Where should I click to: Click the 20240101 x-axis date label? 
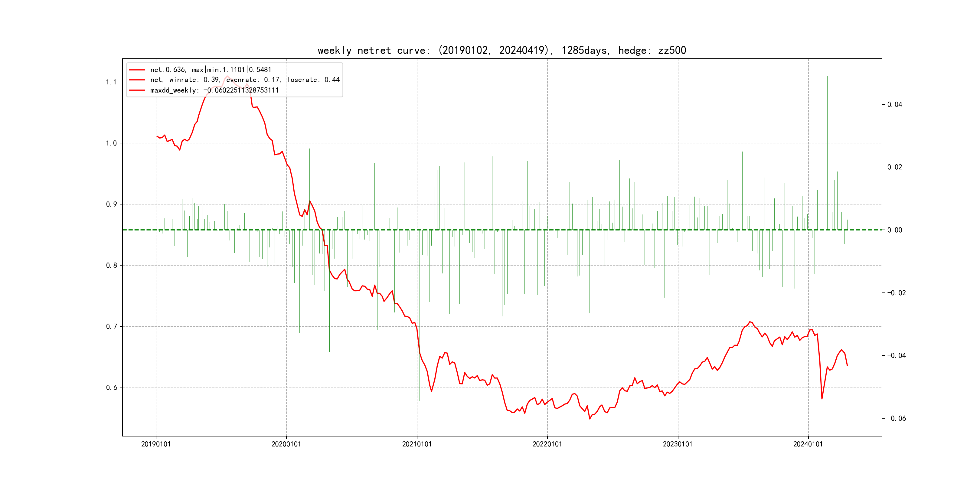pos(808,444)
